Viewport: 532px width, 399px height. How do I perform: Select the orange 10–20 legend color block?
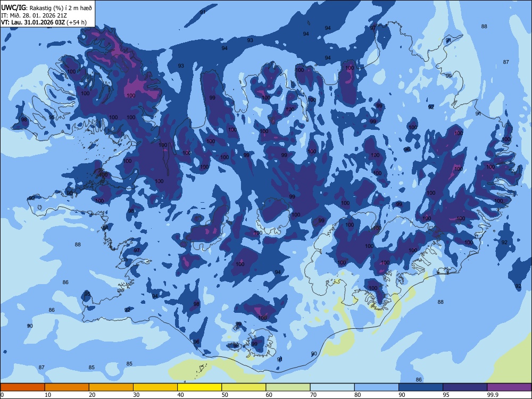pos(67,387)
